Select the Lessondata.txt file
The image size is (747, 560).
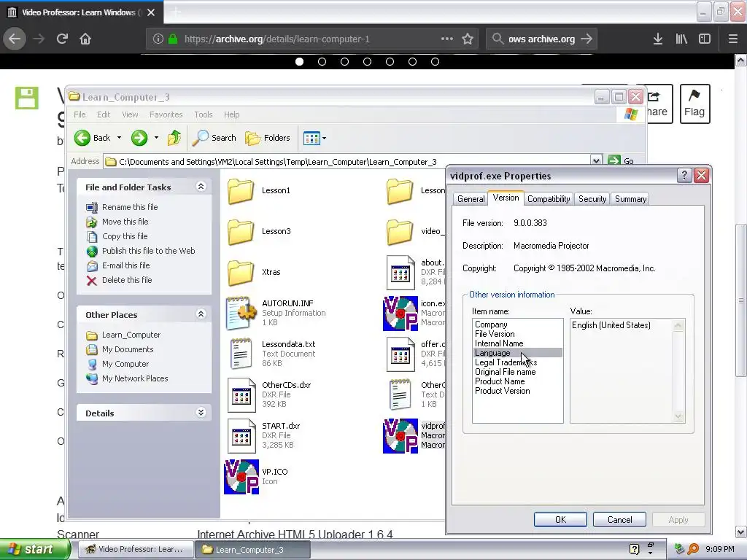tap(271, 354)
